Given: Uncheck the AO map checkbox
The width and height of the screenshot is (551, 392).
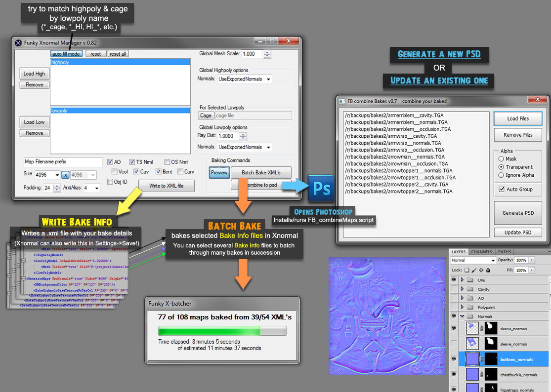Looking at the screenshot, I should click(110, 162).
